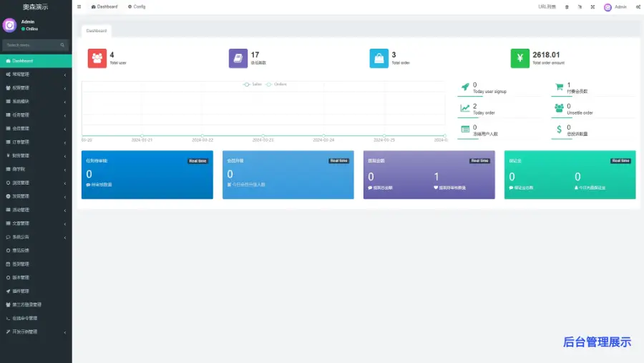The image size is (644, 363).
Task: Click the Search menu input field
Action: point(30,45)
